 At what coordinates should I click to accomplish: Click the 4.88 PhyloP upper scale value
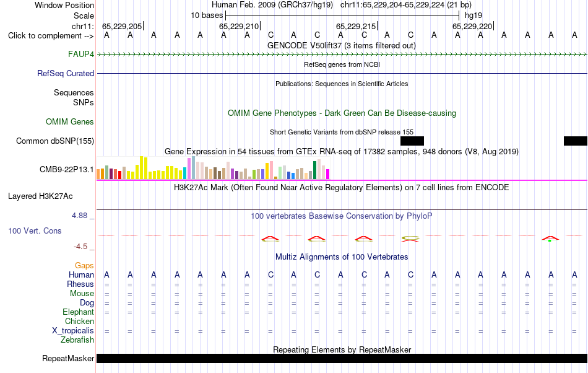(79, 216)
